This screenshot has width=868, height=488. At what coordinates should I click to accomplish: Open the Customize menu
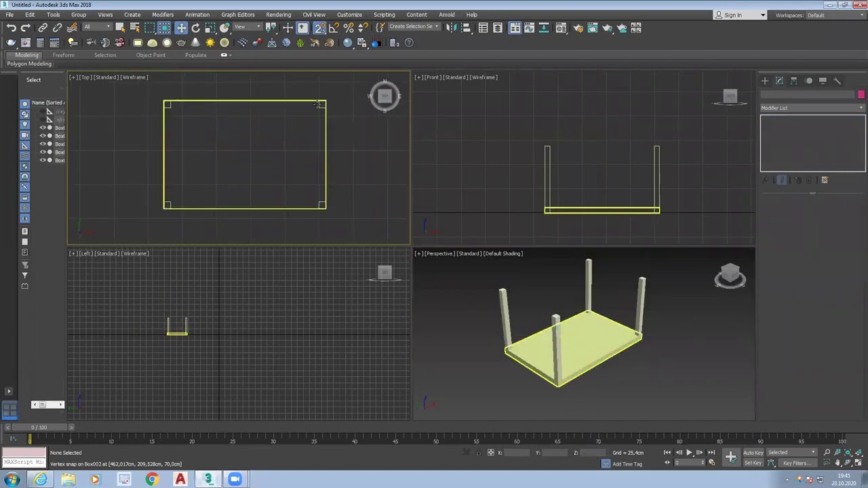click(349, 14)
